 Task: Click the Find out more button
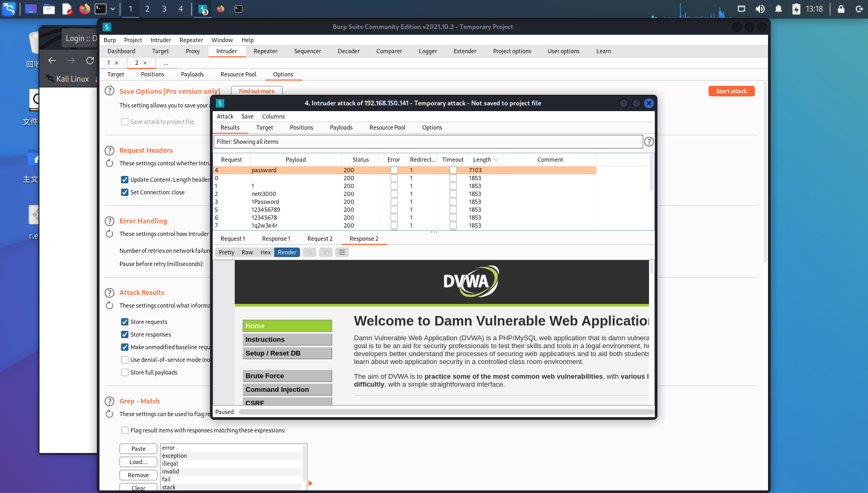(x=257, y=91)
